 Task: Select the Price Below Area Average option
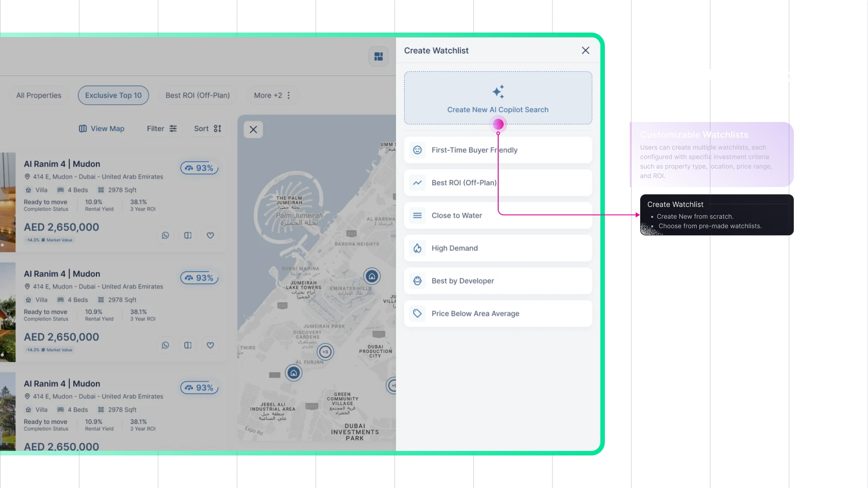click(498, 314)
